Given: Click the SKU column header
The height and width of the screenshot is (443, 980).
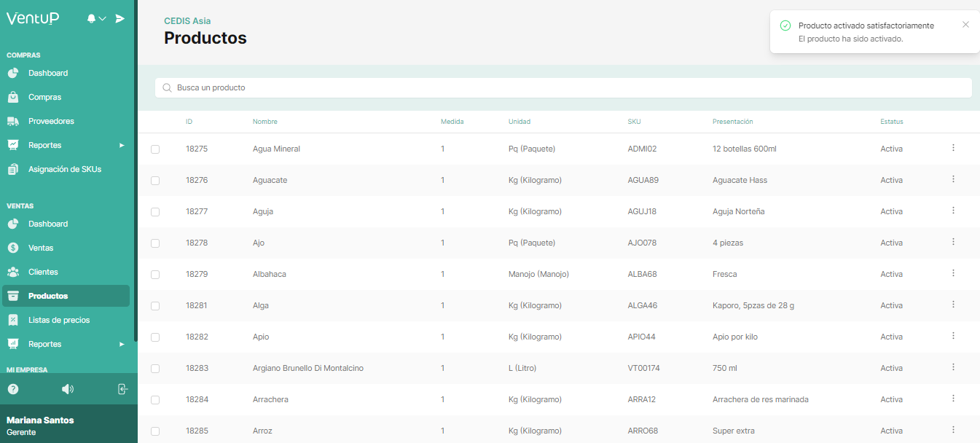Looking at the screenshot, I should tap(635, 122).
